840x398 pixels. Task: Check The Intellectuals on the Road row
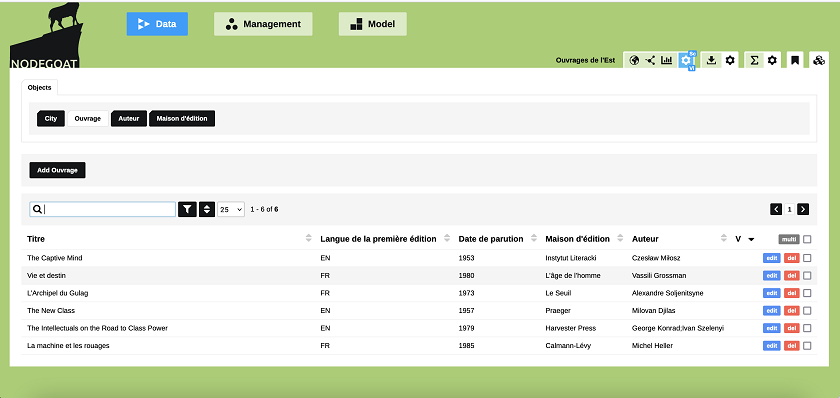pos(807,328)
